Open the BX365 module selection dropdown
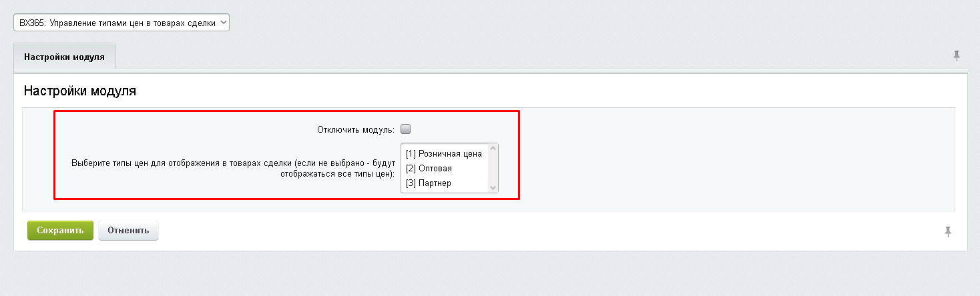Viewport: 980px width, 296px height. 121,23
